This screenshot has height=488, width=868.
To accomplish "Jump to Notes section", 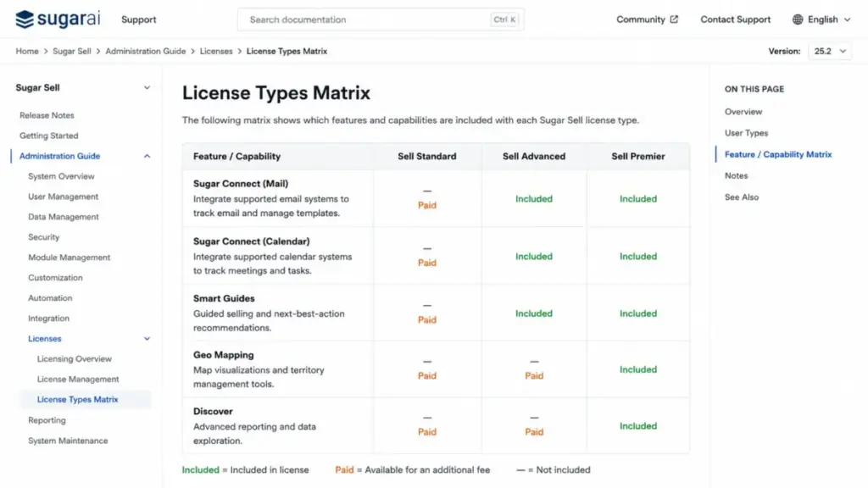I will [737, 175].
